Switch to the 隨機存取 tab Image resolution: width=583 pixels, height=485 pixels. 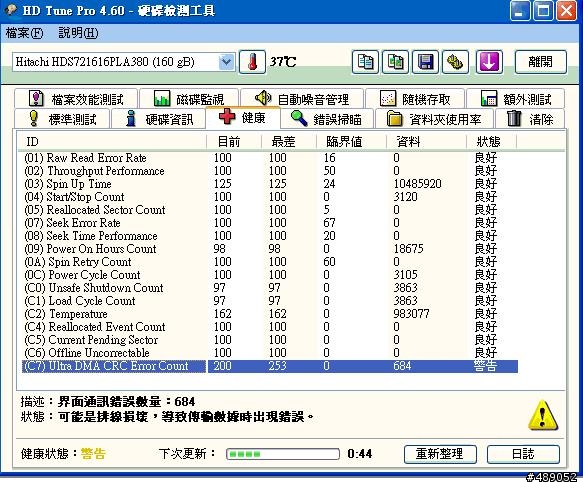pyautogui.click(x=415, y=99)
